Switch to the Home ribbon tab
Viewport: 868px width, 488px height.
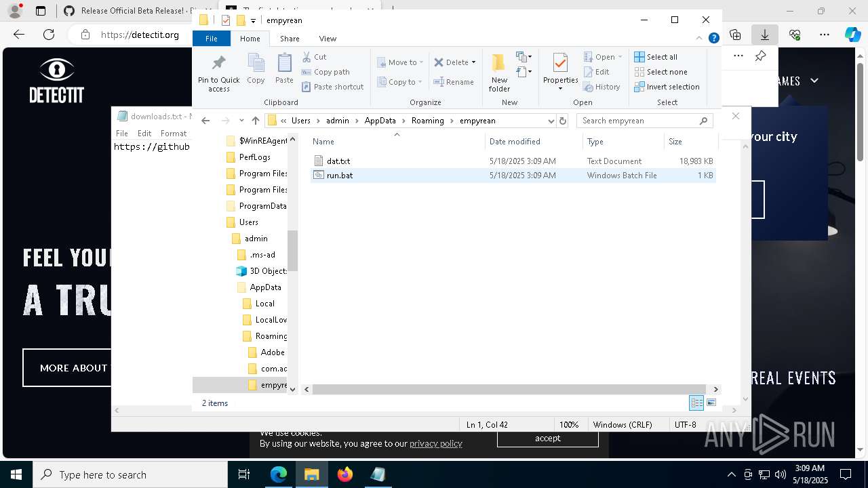click(250, 39)
